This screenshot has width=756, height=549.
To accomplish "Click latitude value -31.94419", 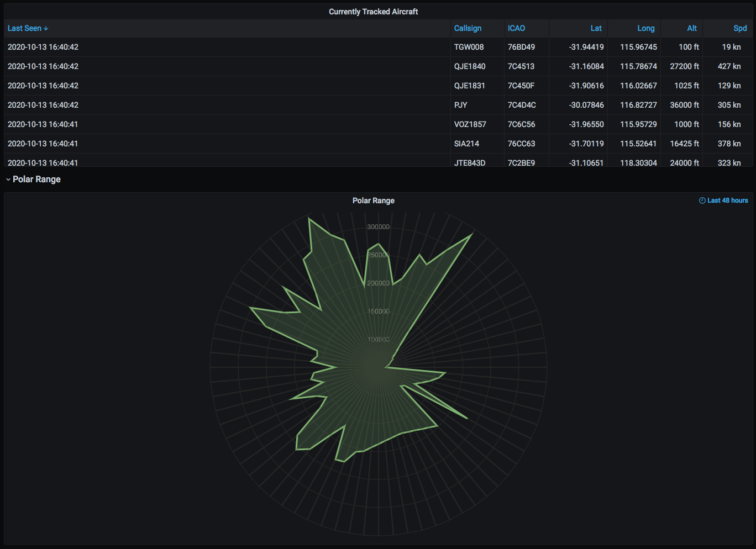I will (586, 47).
